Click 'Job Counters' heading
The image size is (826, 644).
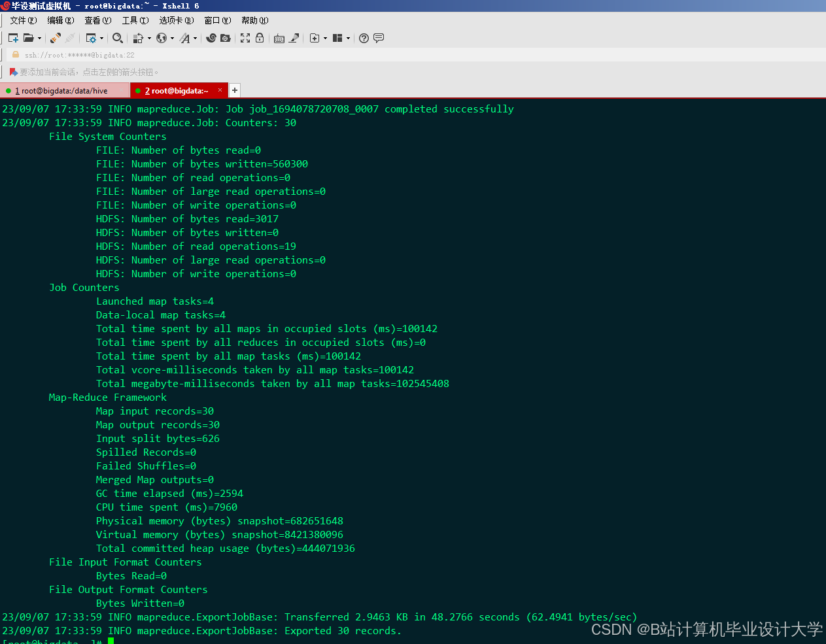(84, 288)
